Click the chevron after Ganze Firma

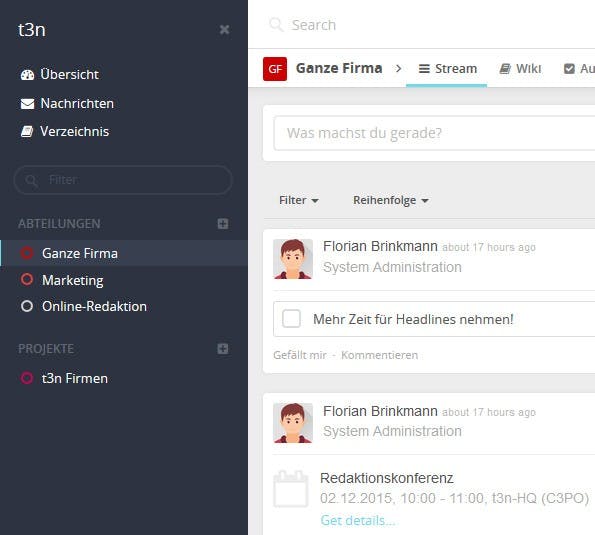pyautogui.click(x=398, y=69)
